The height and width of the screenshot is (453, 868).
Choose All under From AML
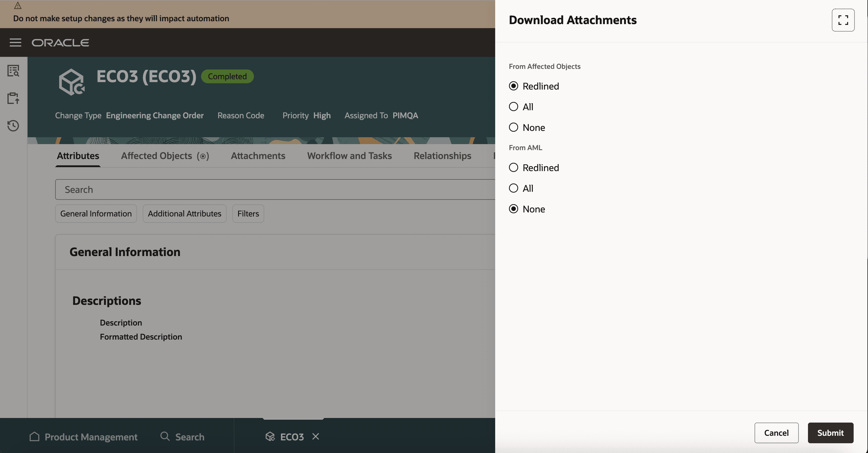coord(513,188)
